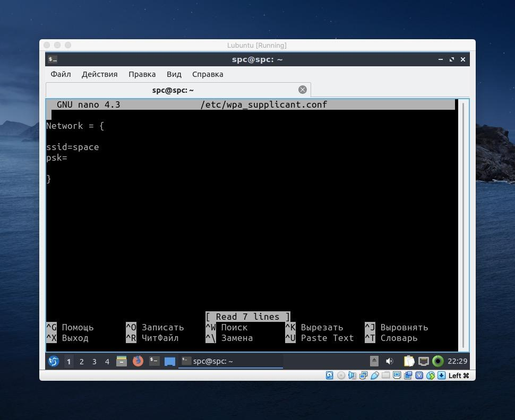Switch to workspace 4
Viewport: 515px width, 420px height.
coord(107,362)
